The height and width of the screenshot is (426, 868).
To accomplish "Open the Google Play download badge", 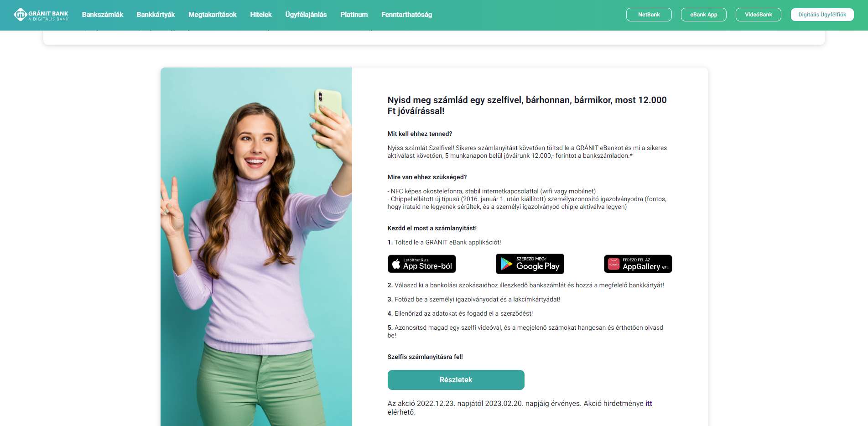I will [x=530, y=264].
